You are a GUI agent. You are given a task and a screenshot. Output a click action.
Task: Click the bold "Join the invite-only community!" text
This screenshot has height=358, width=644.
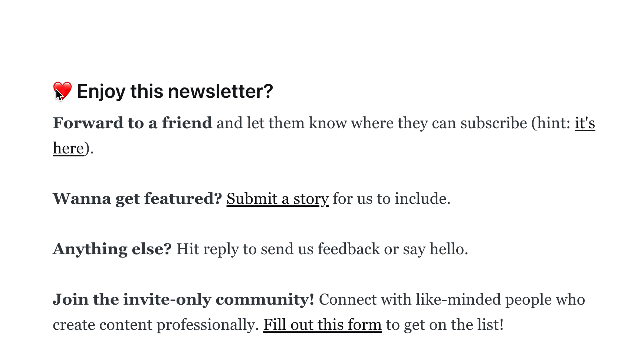[183, 299]
